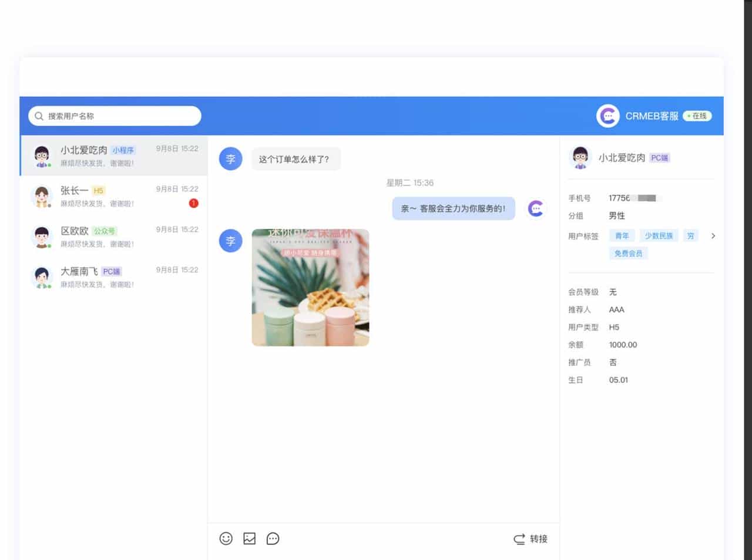
Task: Click 小北爱吃肉's avatar in the right panel
Action: point(581,157)
